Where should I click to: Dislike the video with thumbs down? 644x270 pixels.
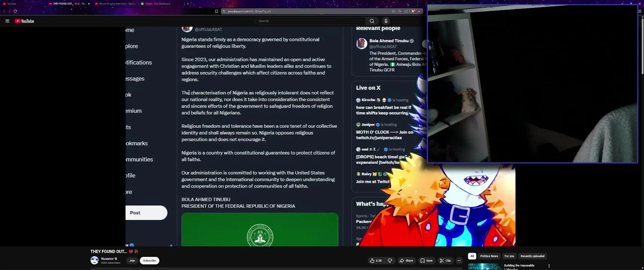pos(390,261)
